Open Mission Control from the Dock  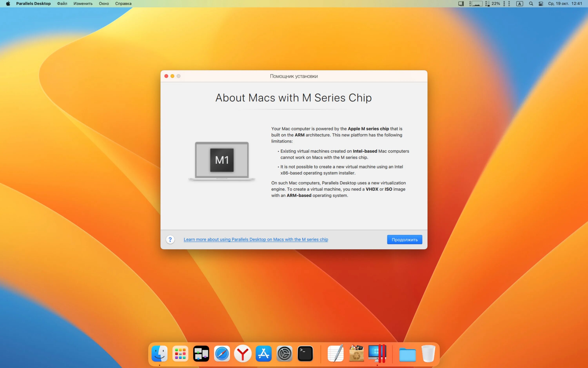[x=201, y=353]
